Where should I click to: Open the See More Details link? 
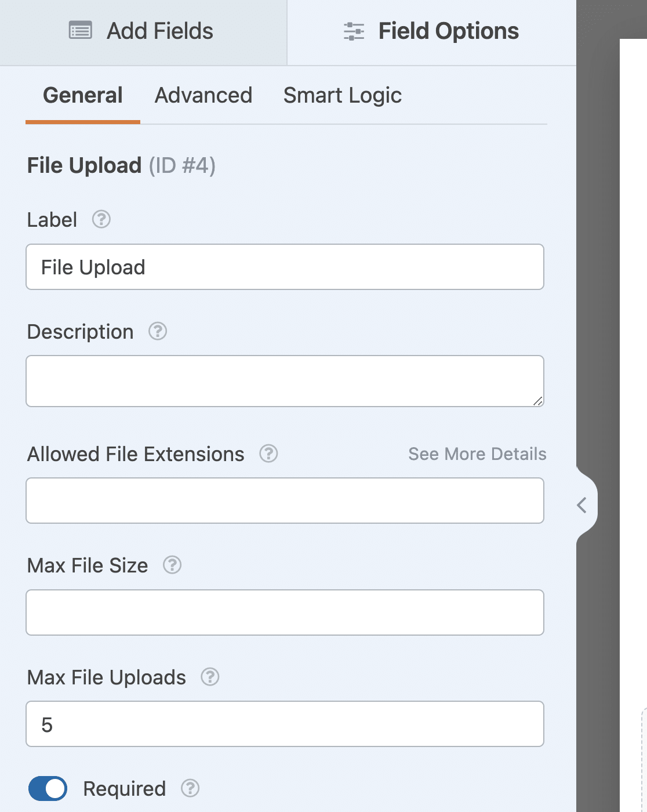point(477,454)
